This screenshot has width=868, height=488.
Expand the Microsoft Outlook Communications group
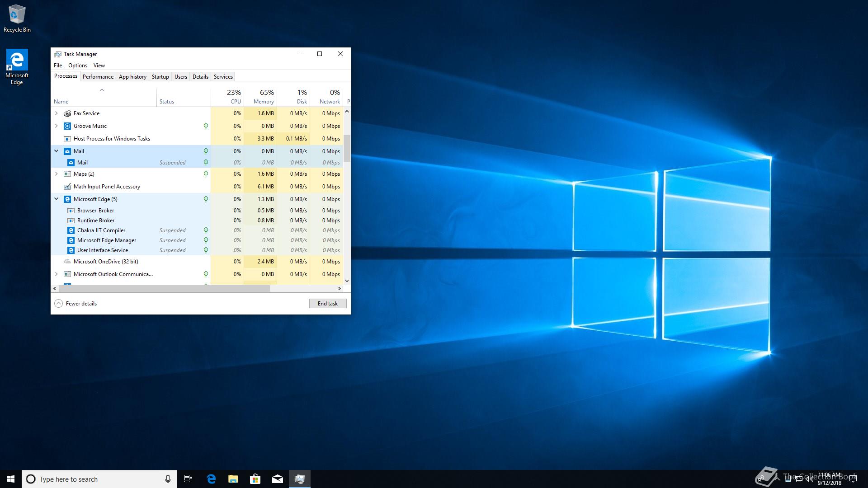pyautogui.click(x=57, y=274)
